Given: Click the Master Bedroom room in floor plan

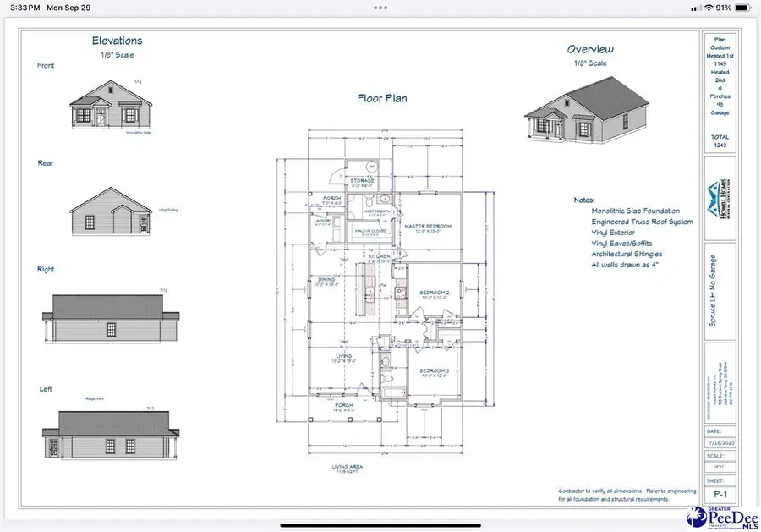Looking at the screenshot, I should pos(429,225).
